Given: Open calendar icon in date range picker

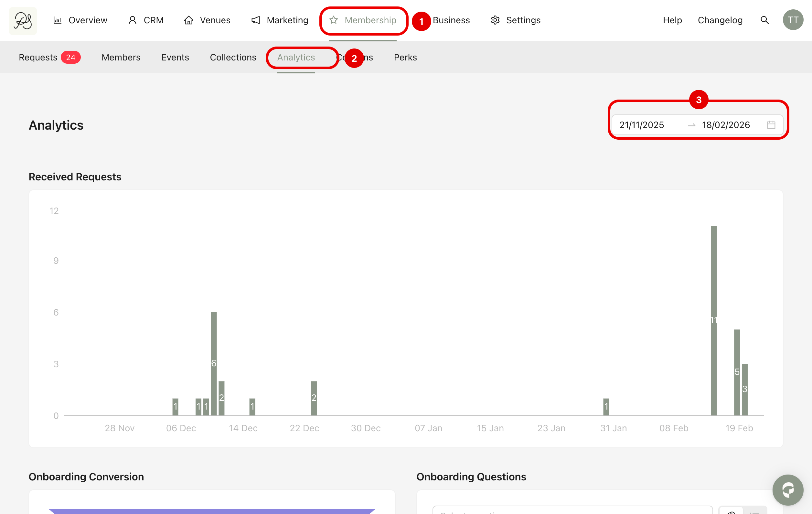Looking at the screenshot, I should (x=771, y=125).
